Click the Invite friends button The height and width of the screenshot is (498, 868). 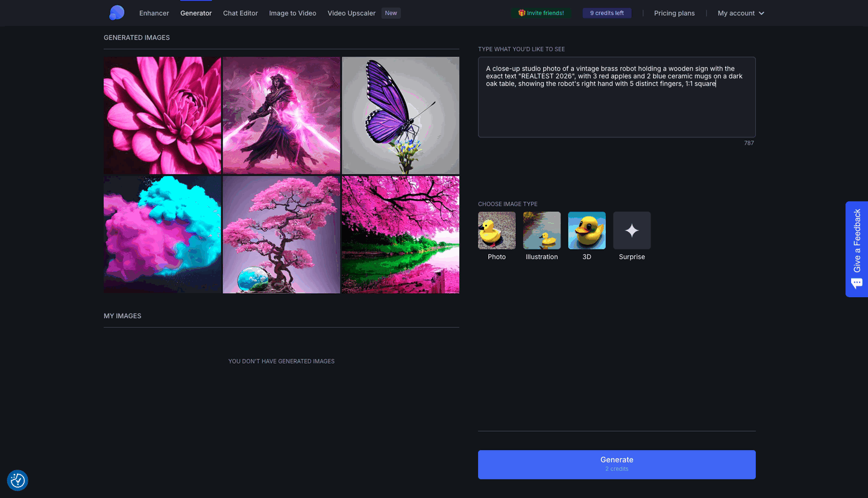(541, 13)
